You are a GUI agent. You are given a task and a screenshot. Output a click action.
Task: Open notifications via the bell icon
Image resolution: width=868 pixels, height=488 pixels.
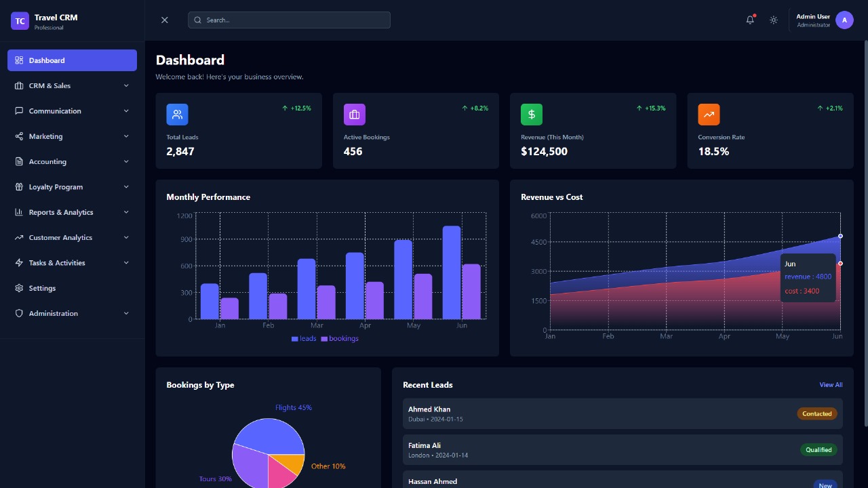tap(750, 20)
